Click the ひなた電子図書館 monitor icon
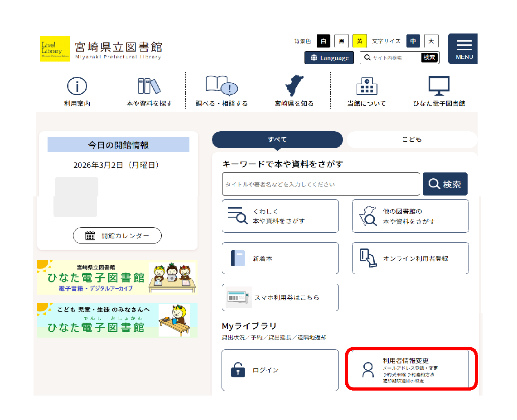This screenshot has height=420, width=517. (439, 85)
